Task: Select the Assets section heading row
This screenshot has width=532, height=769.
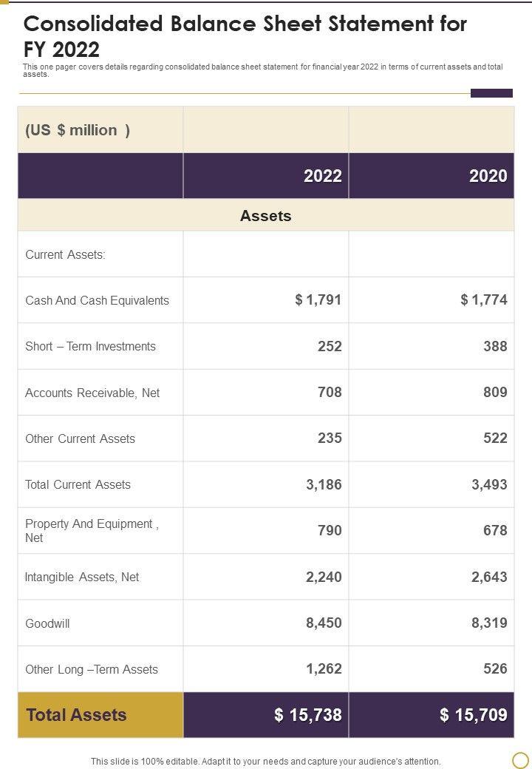Action: 266,216
